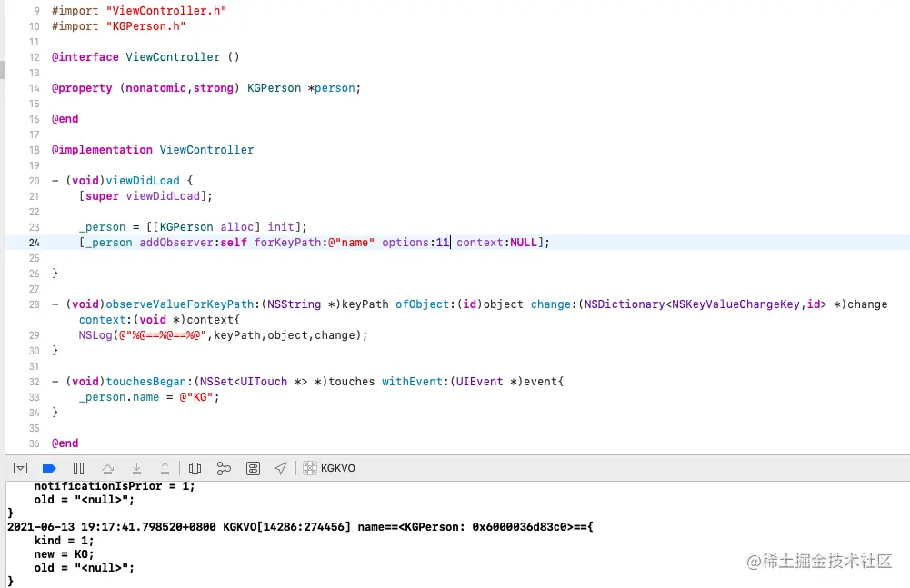910x588 pixels.
Task: Click the Simulate Location arrow icon
Action: 281,468
